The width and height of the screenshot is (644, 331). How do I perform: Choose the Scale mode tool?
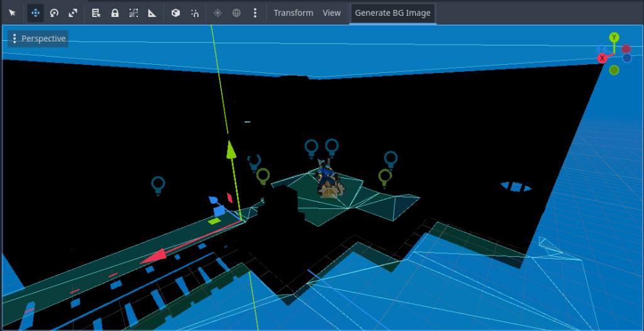coord(73,13)
